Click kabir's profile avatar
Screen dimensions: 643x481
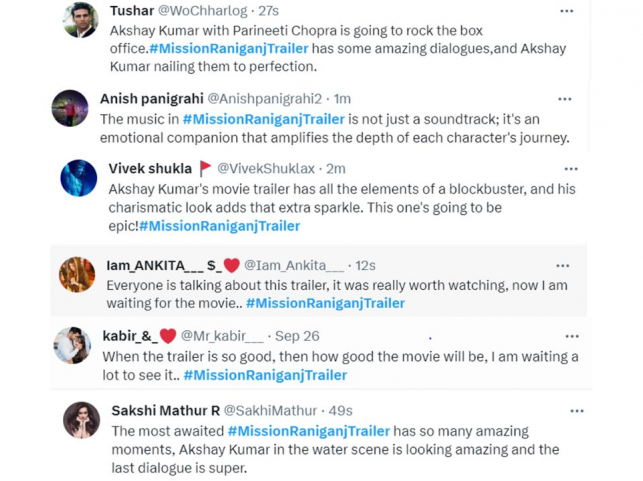pyautogui.click(x=72, y=345)
